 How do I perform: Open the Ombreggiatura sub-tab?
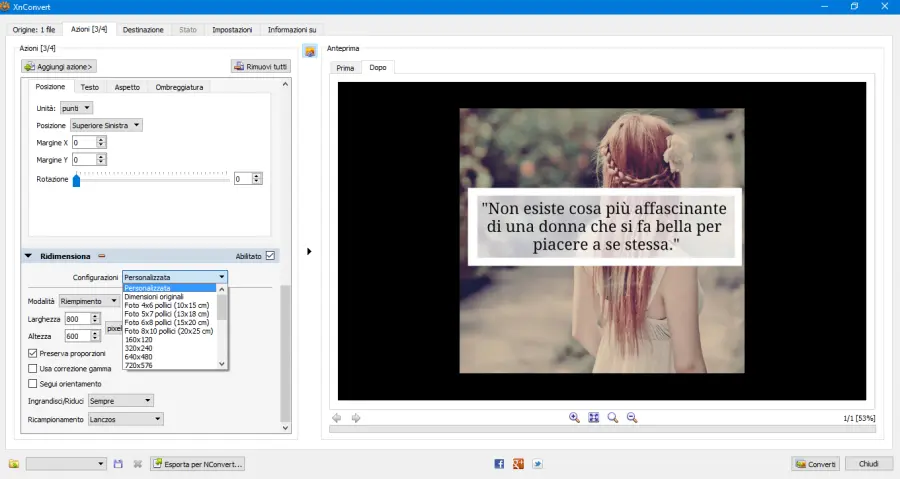[179, 87]
